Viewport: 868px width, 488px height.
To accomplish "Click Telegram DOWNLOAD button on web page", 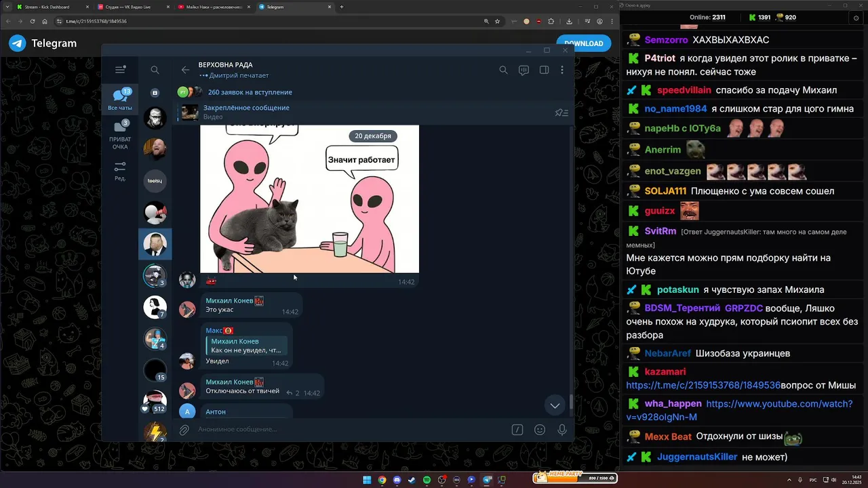I will click(583, 43).
